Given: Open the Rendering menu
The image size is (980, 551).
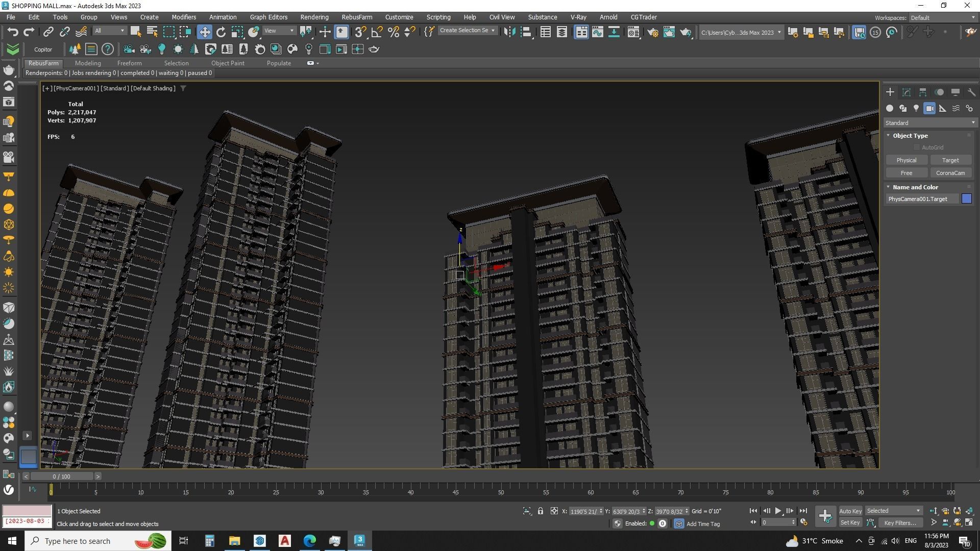Looking at the screenshot, I should 314,17.
